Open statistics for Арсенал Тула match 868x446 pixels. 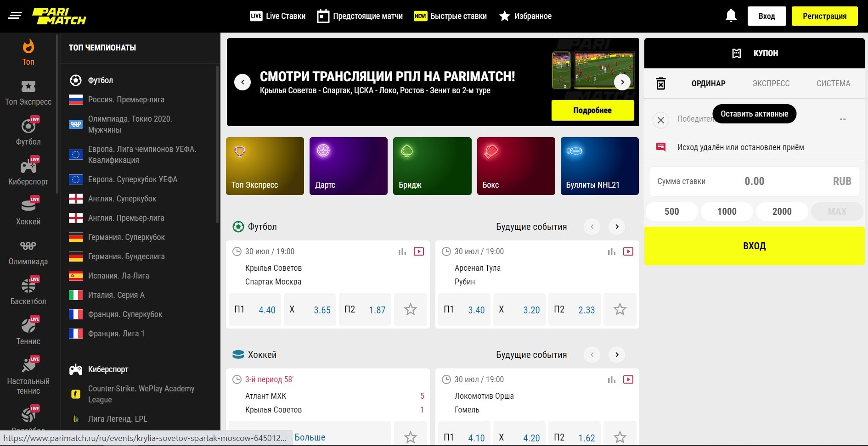(x=612, y=251)
